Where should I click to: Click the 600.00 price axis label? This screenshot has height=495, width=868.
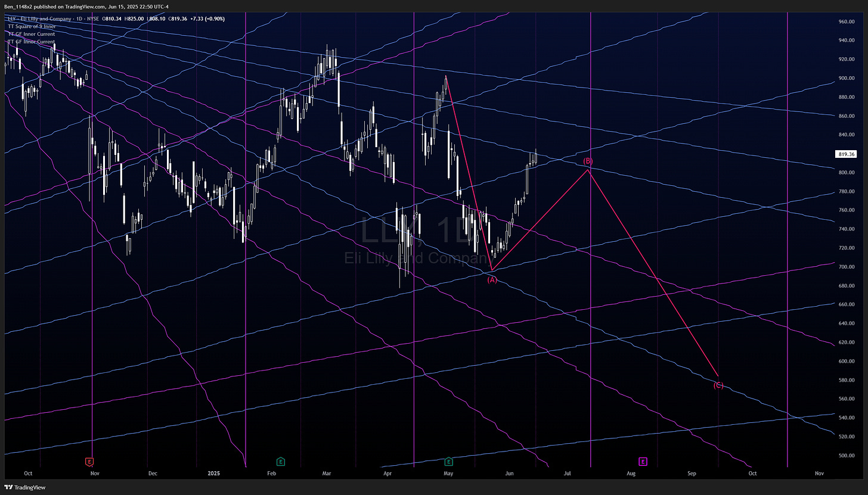[845, 361]
